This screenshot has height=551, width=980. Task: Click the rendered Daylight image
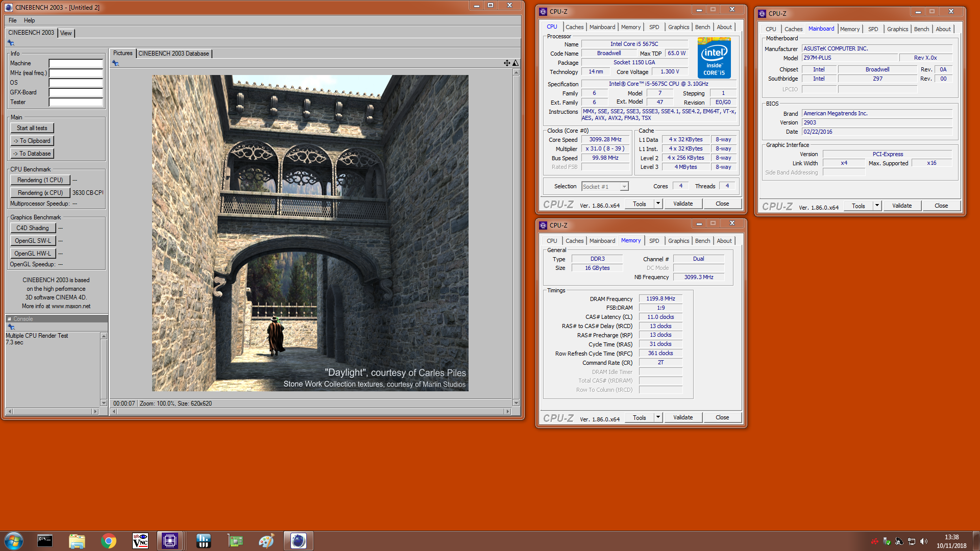(x=310, y=234)
